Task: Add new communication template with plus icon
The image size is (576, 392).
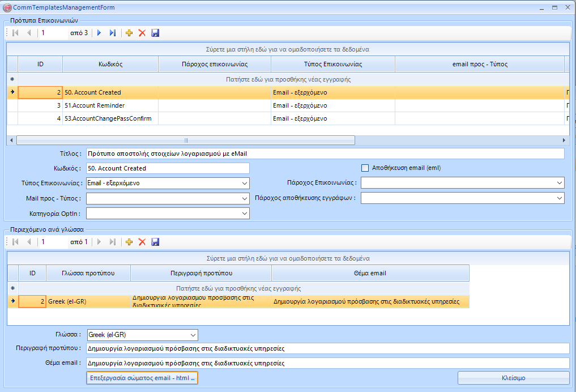Action: (129, 33)
